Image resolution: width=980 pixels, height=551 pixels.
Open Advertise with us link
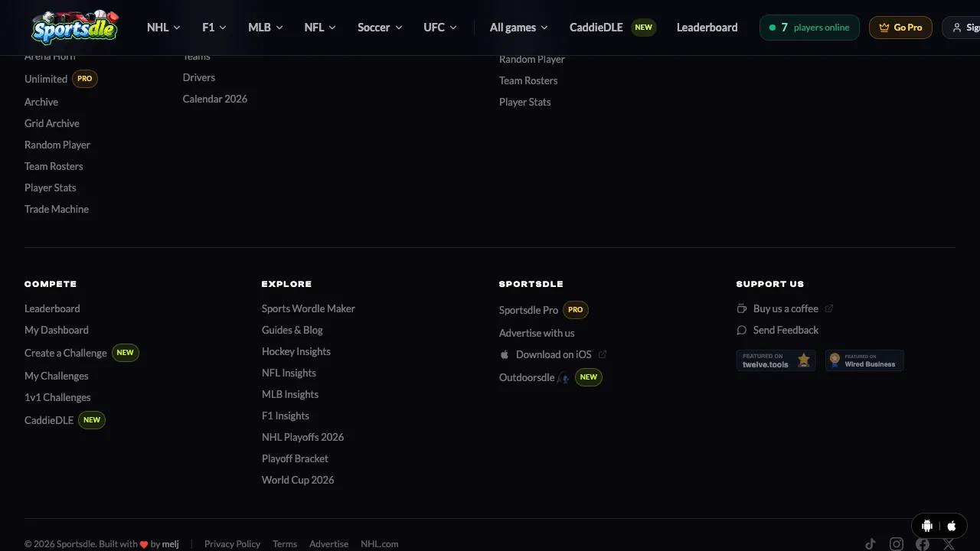coord(537,333)
